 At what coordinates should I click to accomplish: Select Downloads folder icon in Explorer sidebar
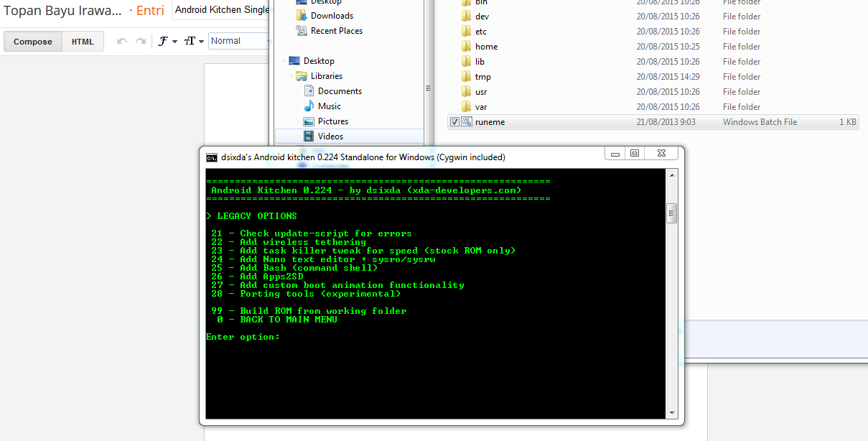[302, 16]
